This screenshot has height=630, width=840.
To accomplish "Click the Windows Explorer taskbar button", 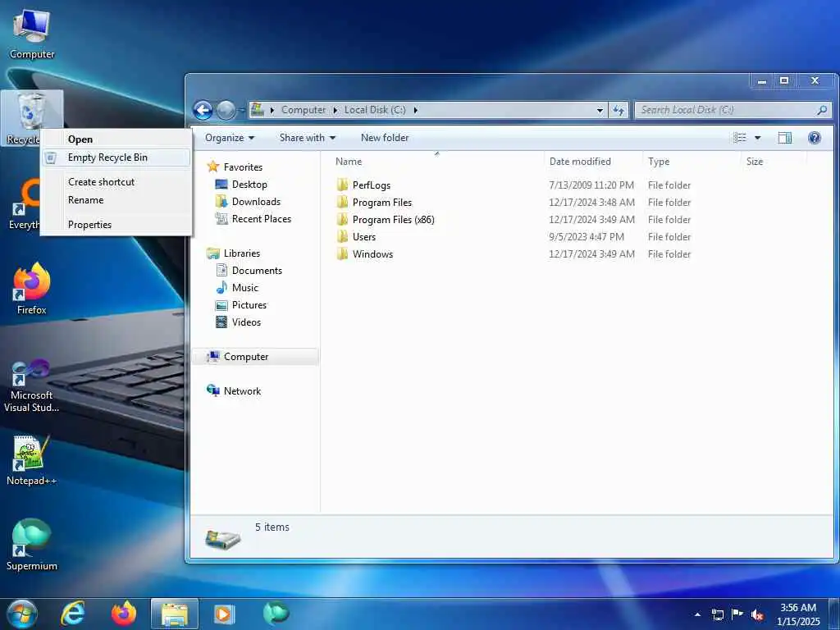I will pos(175,614).
